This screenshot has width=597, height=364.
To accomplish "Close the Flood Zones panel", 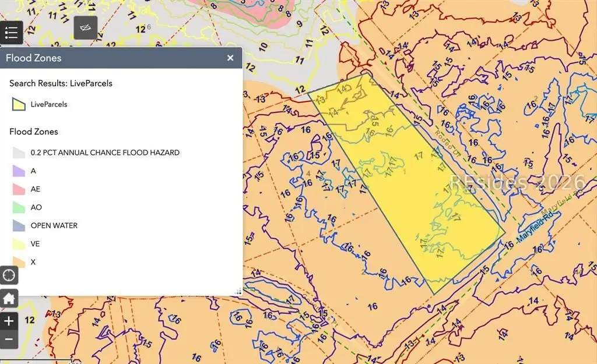I will [230, 58].
